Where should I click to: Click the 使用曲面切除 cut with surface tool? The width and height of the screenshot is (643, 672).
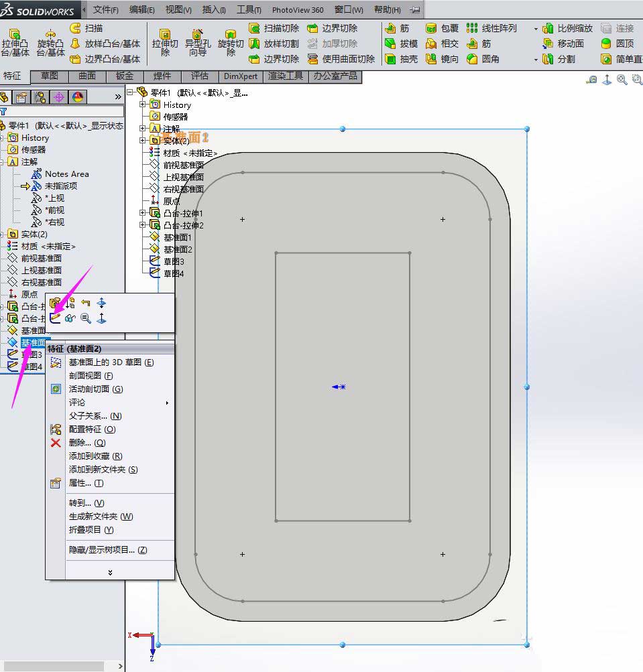point(341,59)
